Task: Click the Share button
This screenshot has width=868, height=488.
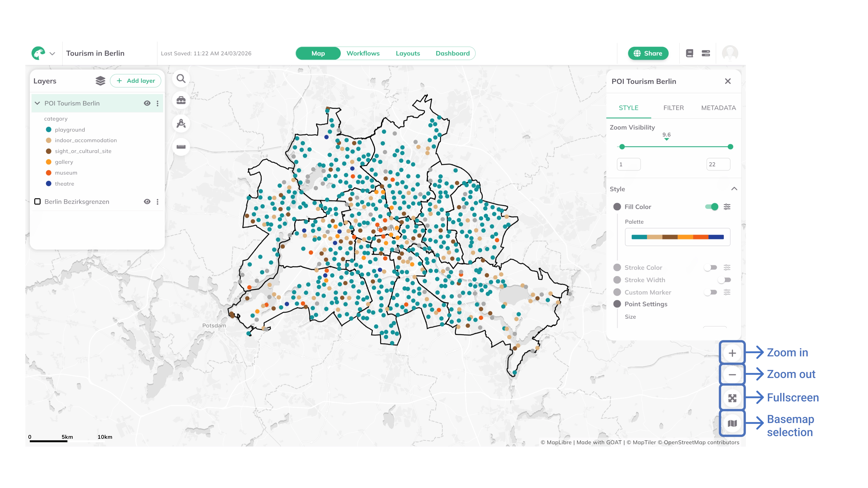Action: pyautogui.click(x=648, y=53)
